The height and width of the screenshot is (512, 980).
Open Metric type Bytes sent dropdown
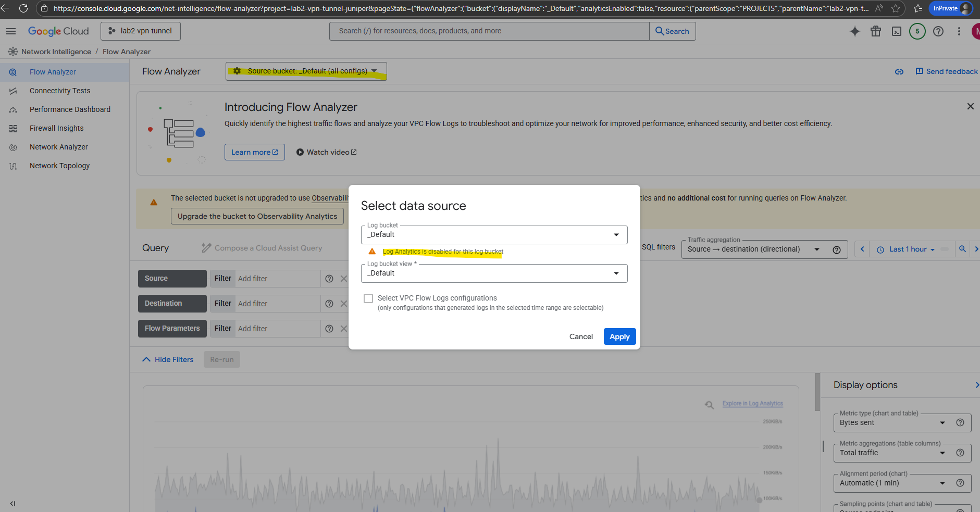pyautogui.click(x=893, y=422)
